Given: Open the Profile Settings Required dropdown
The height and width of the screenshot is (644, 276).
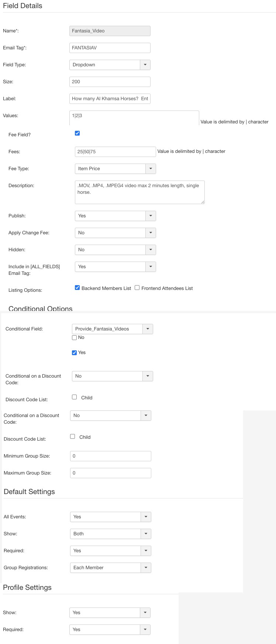Looking at the screenshot, I should click(x=110, y=630).
